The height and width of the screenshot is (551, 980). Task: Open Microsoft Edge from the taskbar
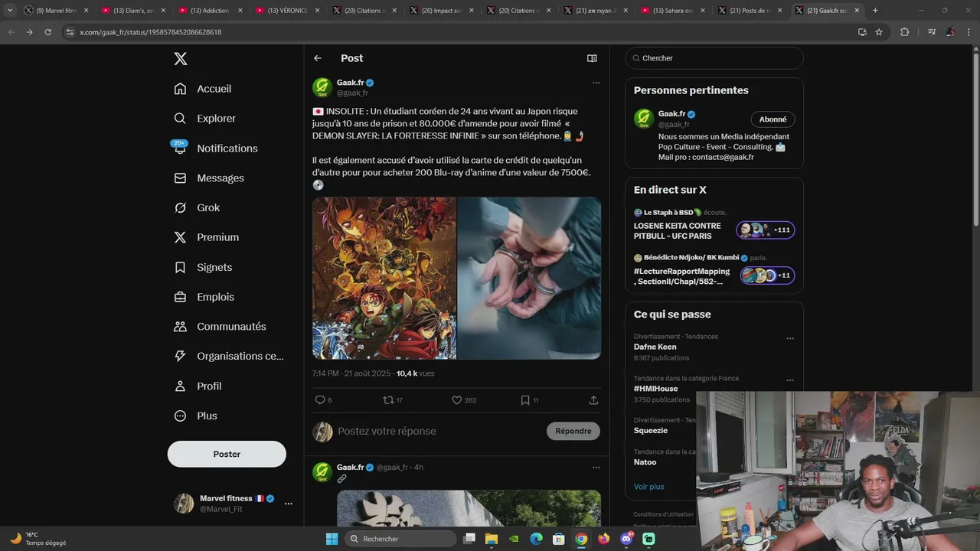(537, 539)
